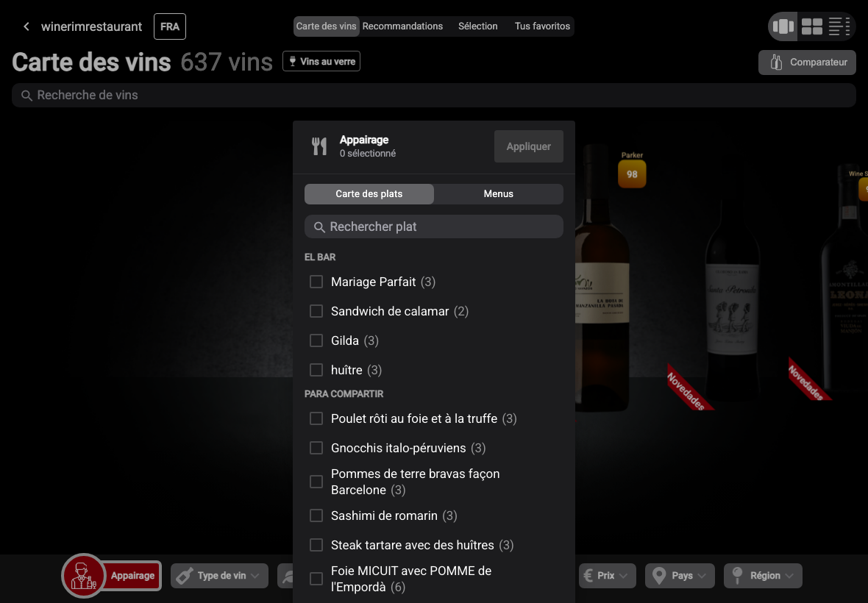This screenshot has width=868, height=603.
Task: Click the Parker 98 score badge
Action: [x=632, y=174]
